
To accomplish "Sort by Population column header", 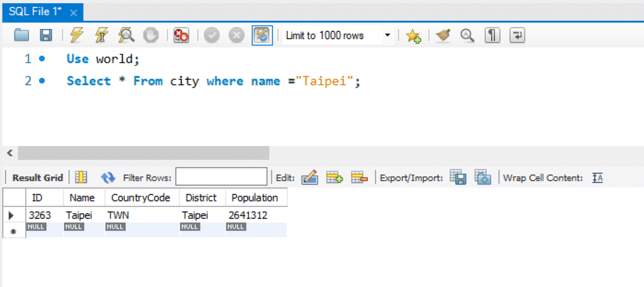I will click(257, 198).
